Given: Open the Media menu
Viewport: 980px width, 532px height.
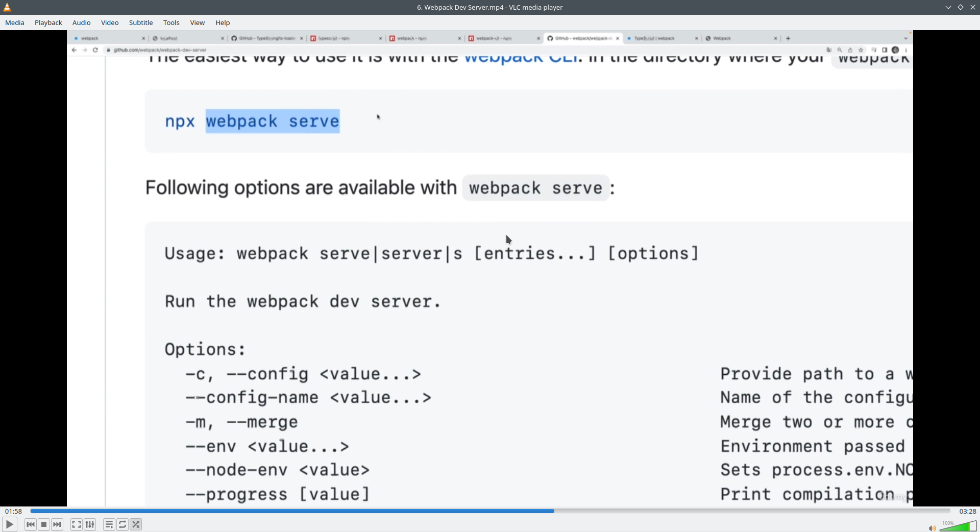Looking at the screenshot, I should 15,22.
